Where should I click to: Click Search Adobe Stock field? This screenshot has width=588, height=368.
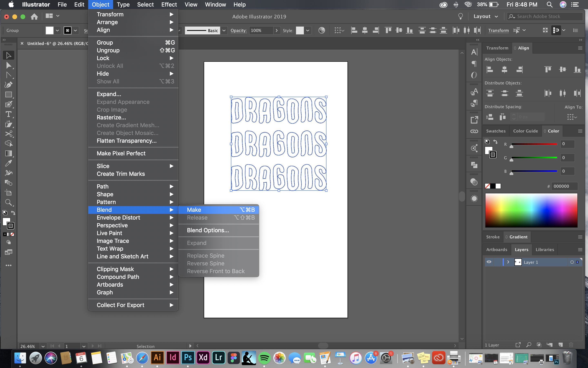(545, 16)
